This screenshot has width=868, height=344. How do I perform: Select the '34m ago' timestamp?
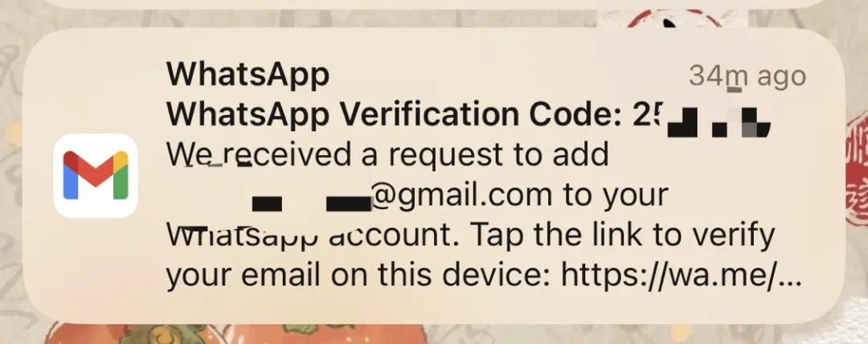coord(747,76)
